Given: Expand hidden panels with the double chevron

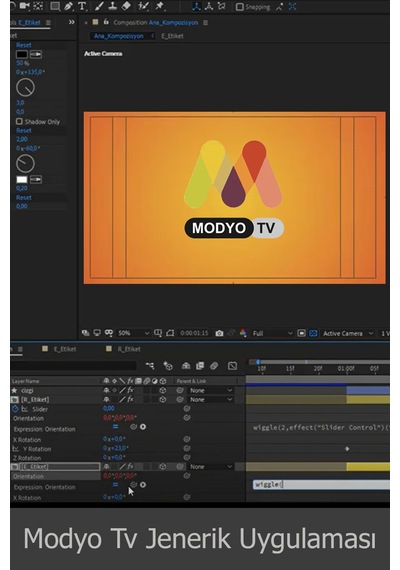Looking at the screenshot, I should click(x=72, y=22).
